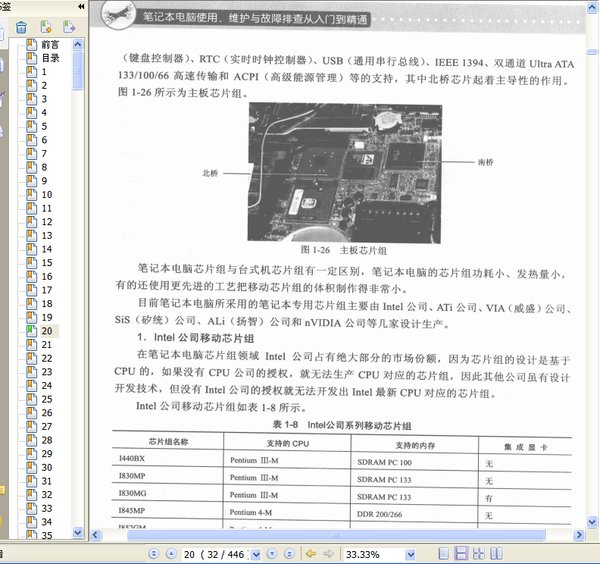The image size is (600, 564).
Task: Bookmark list scroll up arrow
Action: [78, 45]
